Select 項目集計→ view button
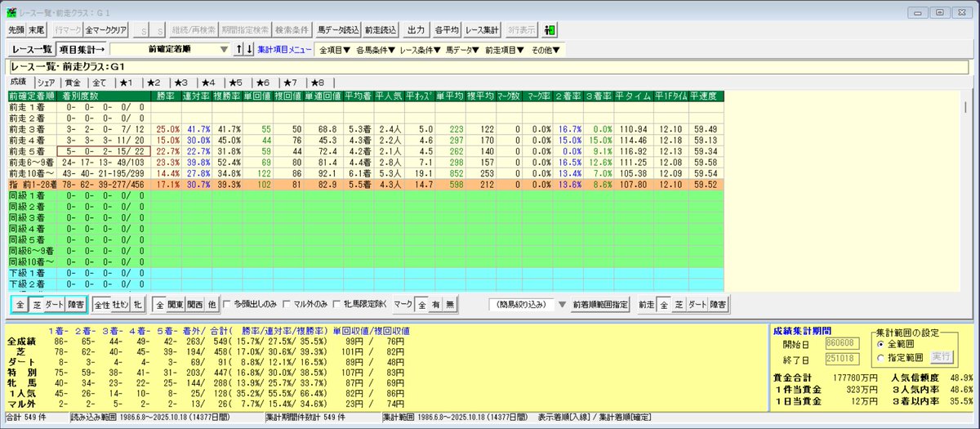Viewport: 980px width, 429px height. click(x=83, y=50)
